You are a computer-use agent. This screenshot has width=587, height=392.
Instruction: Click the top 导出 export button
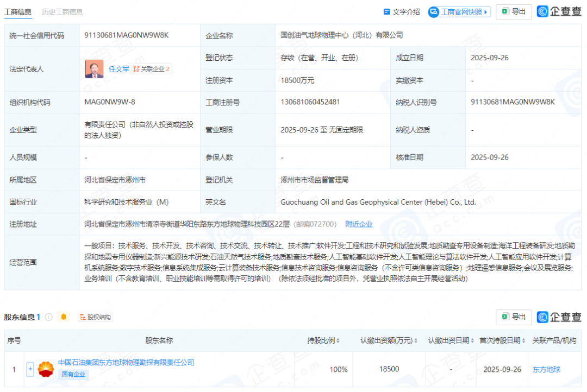click(x=514, y=11)
